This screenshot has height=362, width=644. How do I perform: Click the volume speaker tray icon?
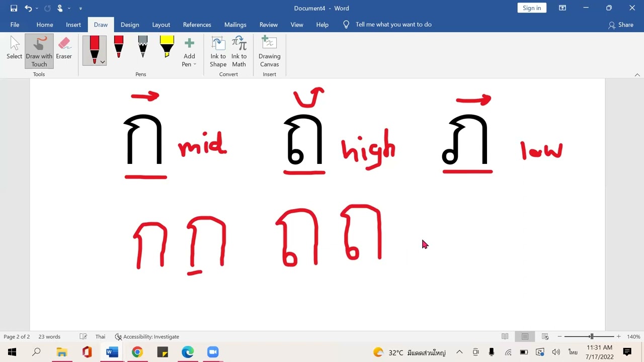(556, 352)
